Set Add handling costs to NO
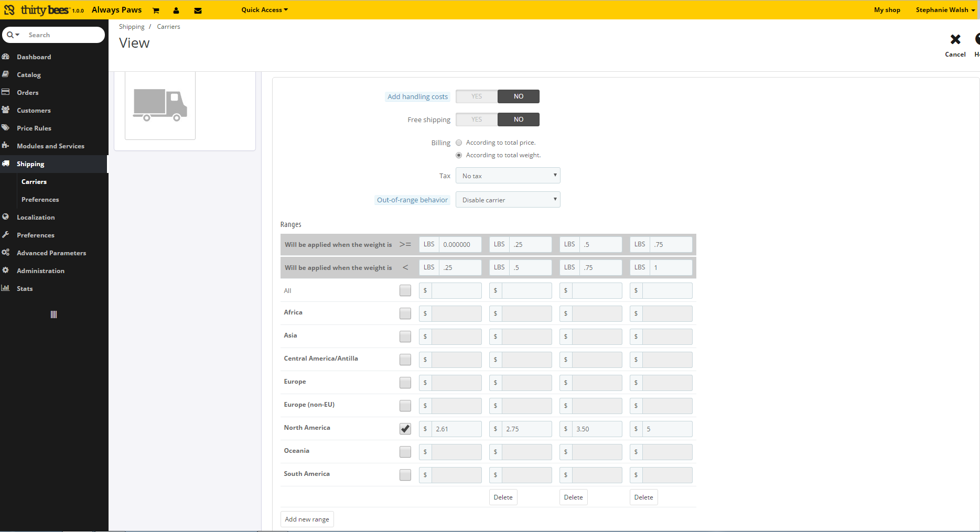 coord(519,96)
